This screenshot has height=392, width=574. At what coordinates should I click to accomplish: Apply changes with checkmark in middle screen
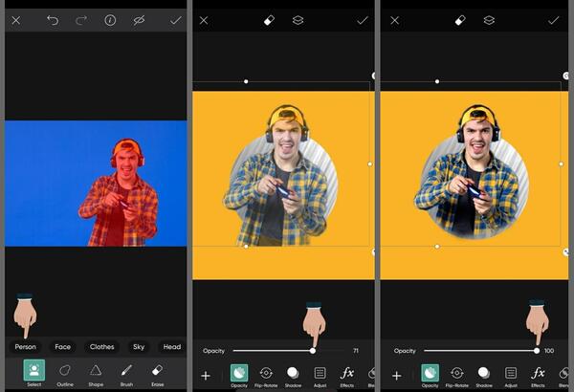point(363,20)
